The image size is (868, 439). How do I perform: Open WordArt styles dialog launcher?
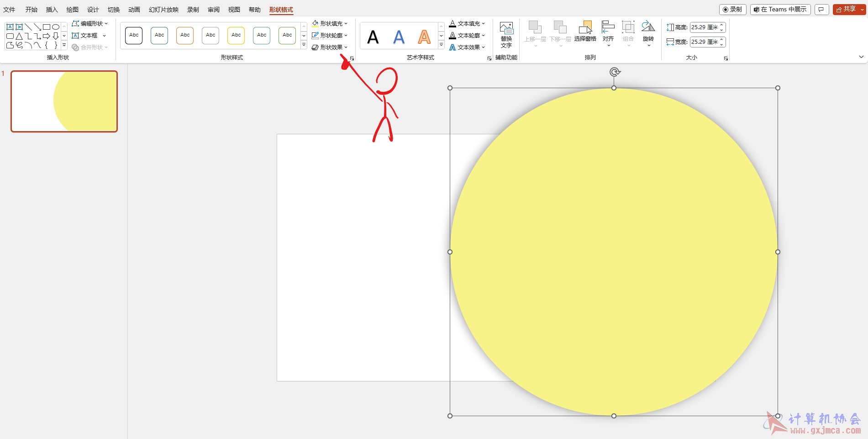[x=489, y=58]
